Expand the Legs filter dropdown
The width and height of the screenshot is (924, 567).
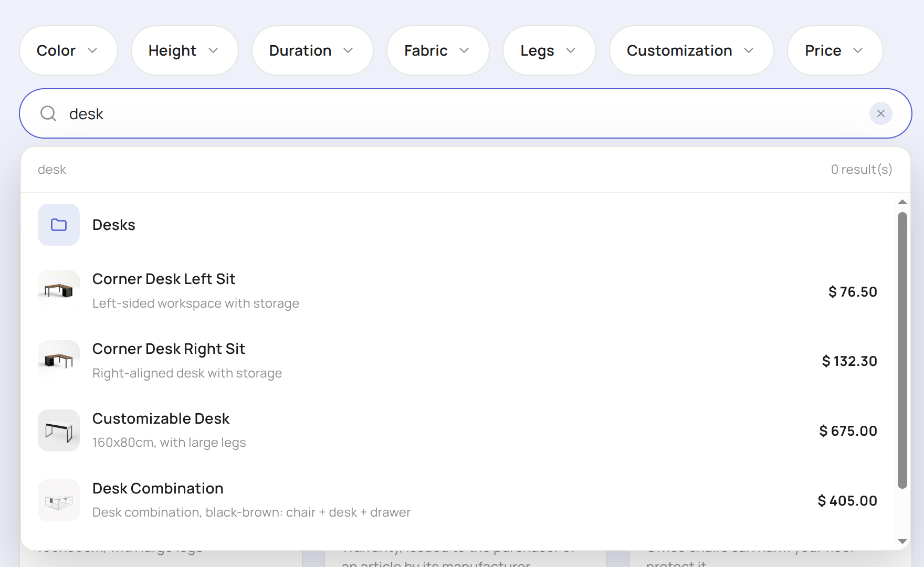click(x=549, y=50)
